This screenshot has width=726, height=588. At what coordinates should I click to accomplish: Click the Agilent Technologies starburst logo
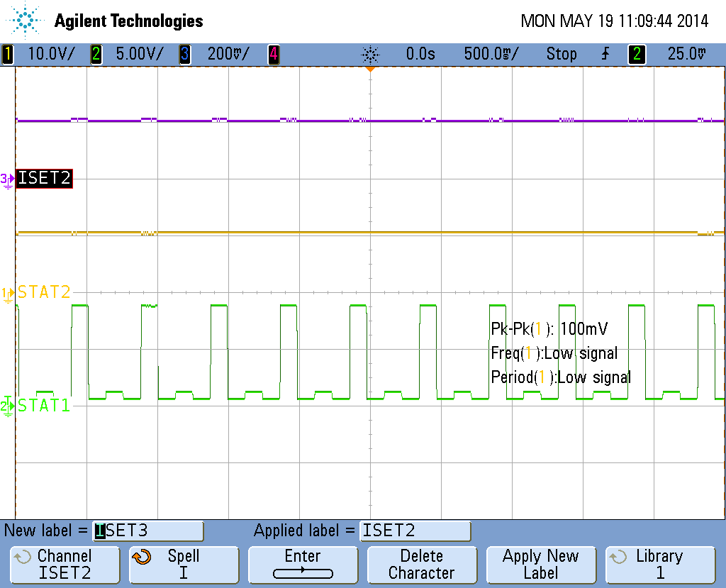(x=25, y=20)
